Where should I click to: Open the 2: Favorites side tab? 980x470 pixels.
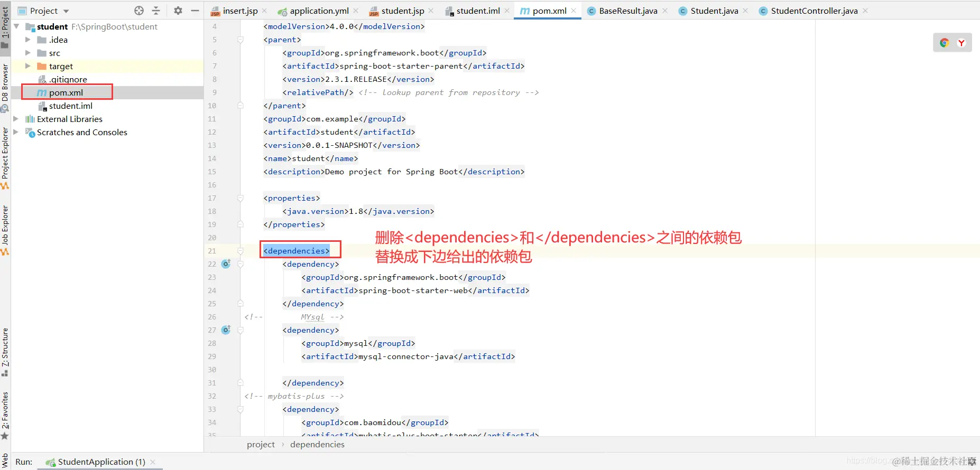(5, 415)
